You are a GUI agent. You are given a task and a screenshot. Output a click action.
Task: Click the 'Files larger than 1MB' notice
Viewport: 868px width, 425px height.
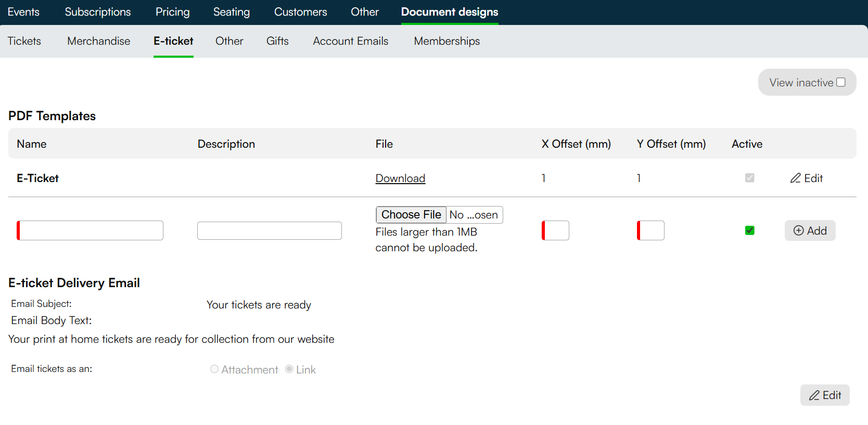(426, 240)
